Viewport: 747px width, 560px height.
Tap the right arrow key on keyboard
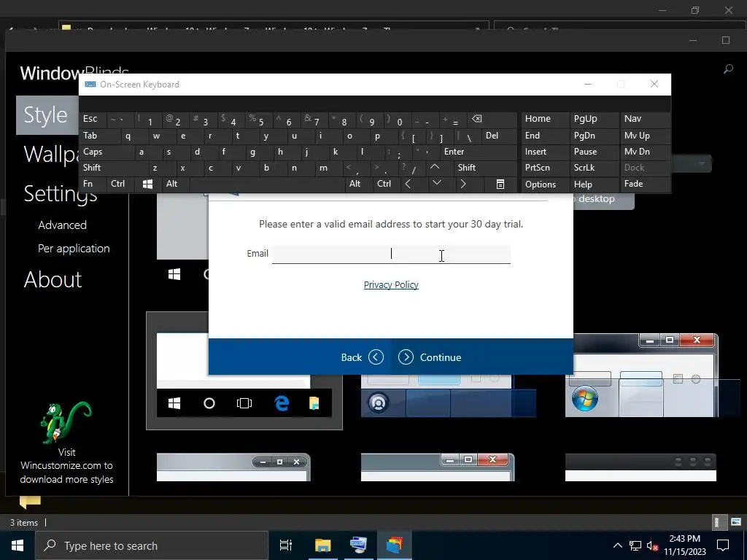(463, 184)
